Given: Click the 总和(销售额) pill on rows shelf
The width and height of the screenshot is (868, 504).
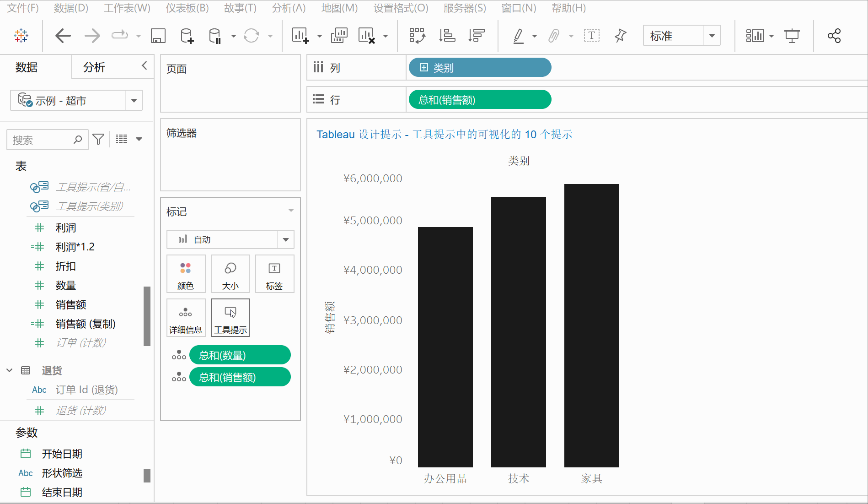Looking at the screenshot, I should [480, 99].
